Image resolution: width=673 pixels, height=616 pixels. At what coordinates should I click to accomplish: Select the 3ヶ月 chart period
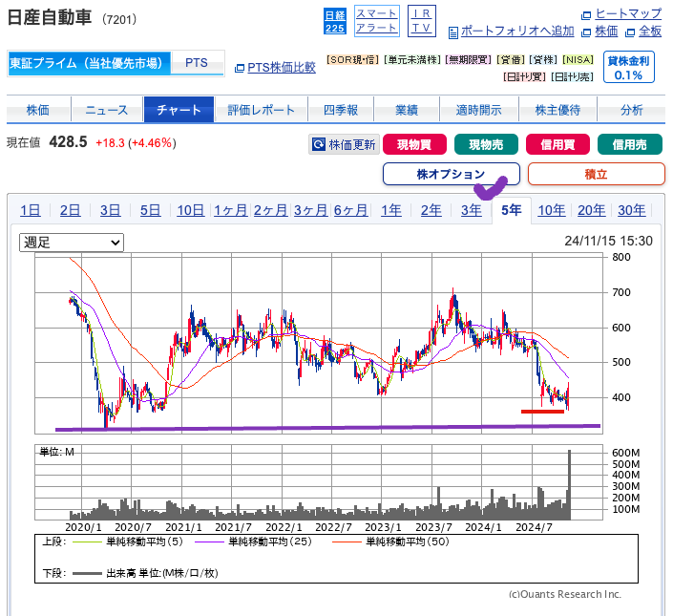pos(310,210)
